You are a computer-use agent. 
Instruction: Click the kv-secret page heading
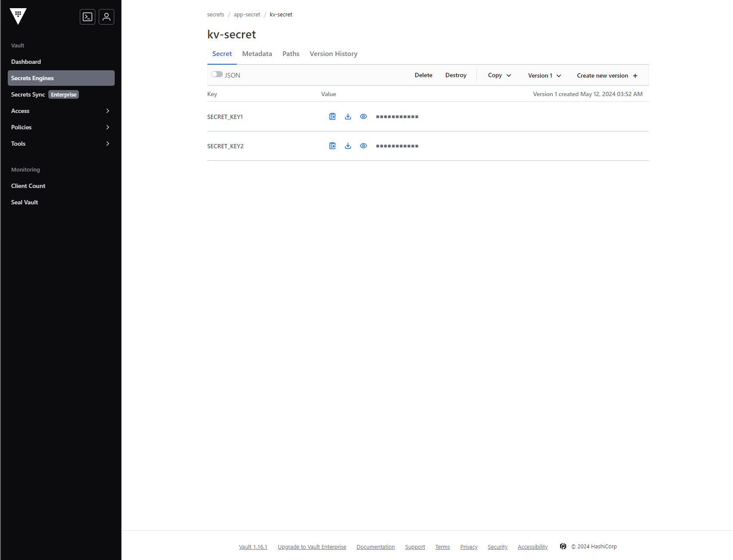tap(232, 34)
